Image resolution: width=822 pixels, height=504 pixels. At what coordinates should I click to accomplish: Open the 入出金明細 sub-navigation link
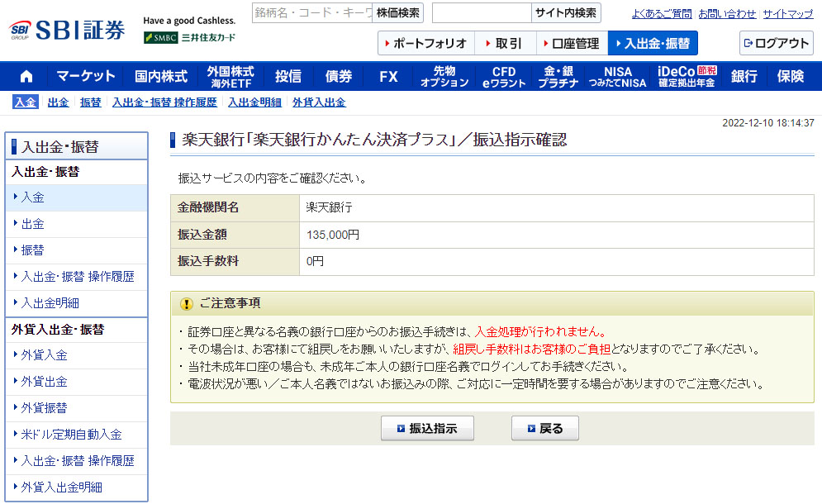point(254,102)
